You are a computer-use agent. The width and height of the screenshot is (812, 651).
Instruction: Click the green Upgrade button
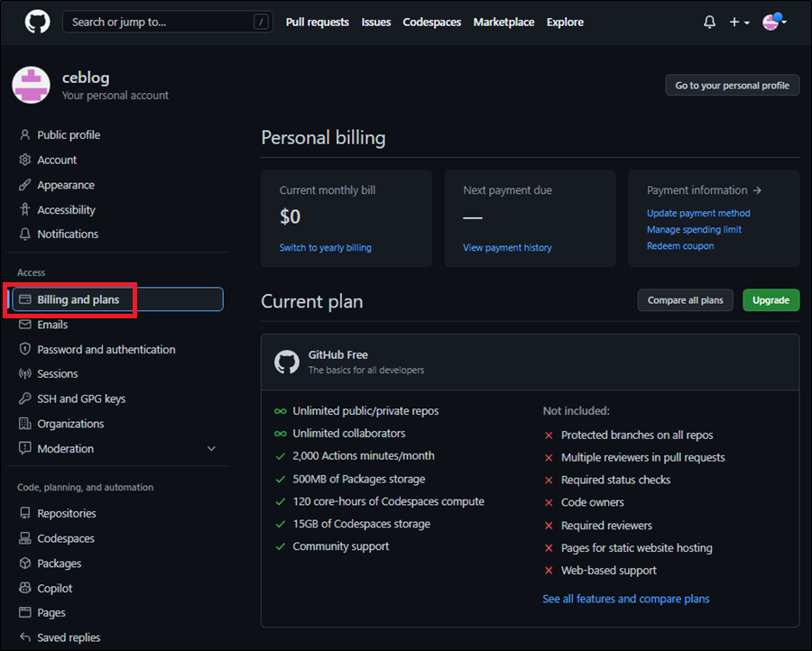[771, 300]
